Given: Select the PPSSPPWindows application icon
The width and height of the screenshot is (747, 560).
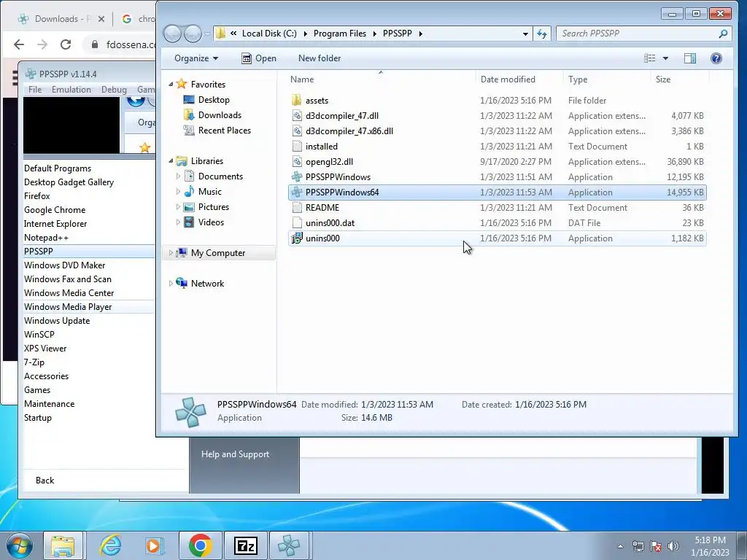Looking at the screenshot, I should click(x=297, y=176).
